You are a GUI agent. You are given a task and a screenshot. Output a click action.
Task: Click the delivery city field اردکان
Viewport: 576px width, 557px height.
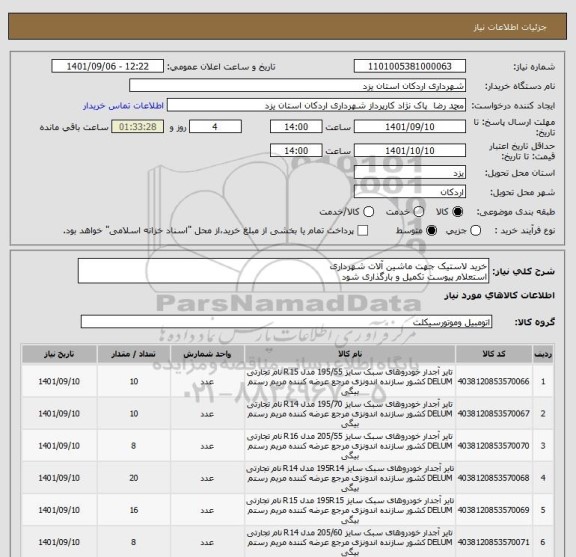pos(410,192)
